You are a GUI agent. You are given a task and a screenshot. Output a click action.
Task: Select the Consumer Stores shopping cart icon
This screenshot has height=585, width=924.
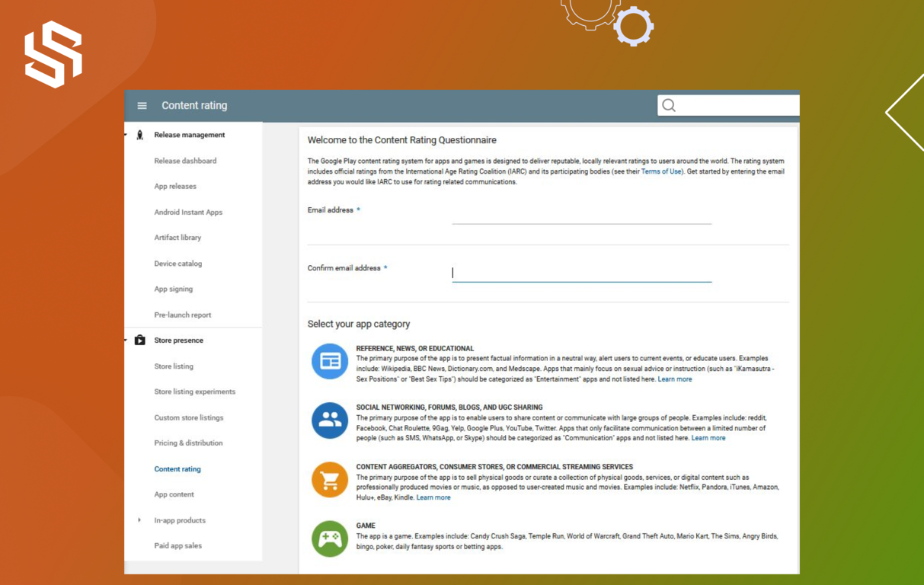pos(330,480)
